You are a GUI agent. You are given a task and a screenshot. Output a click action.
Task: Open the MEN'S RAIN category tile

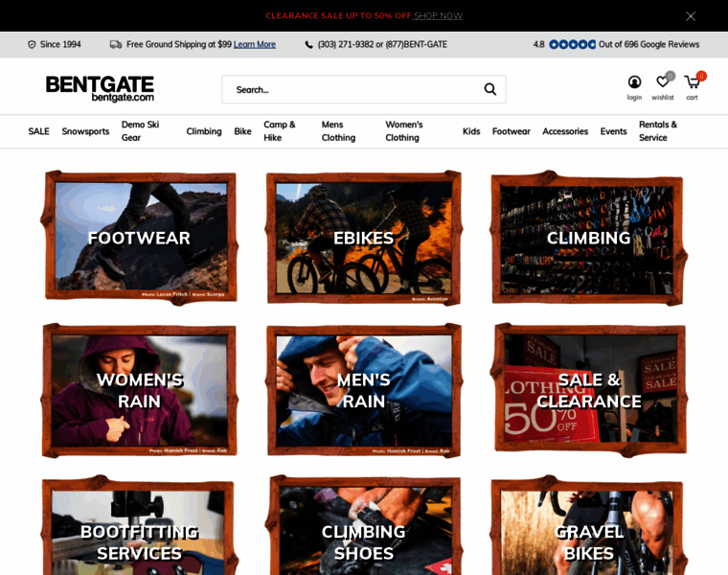[x=364, y=390]
